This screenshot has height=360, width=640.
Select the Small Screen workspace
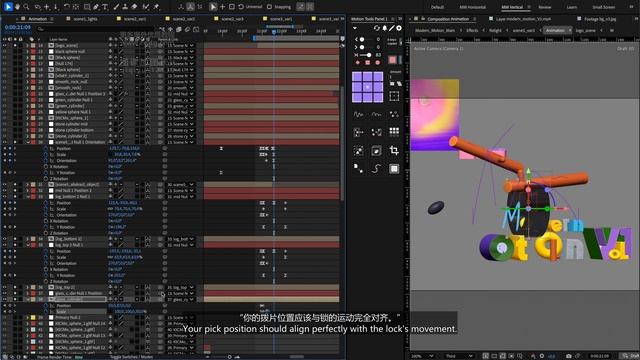pyautogui.click(x=603, y=7)
